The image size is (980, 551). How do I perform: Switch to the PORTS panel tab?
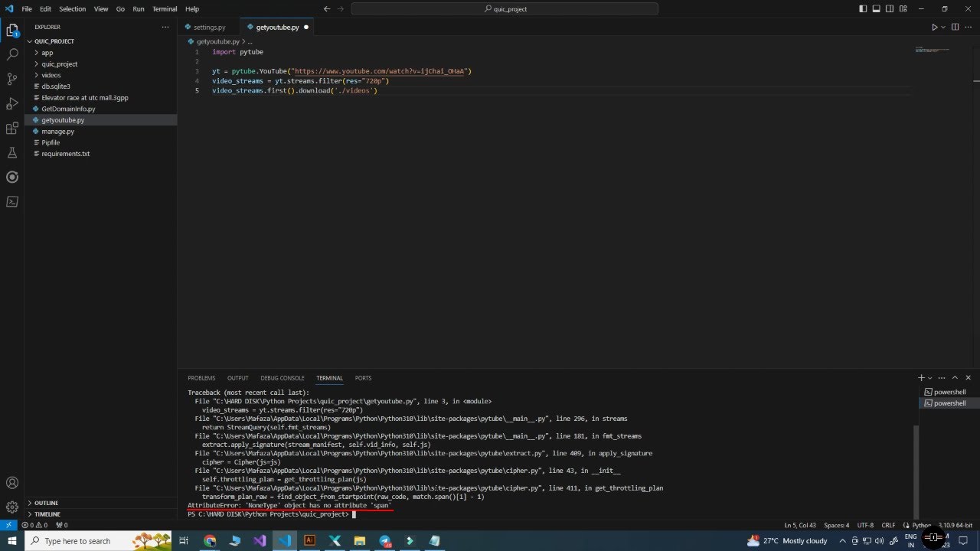363,378
